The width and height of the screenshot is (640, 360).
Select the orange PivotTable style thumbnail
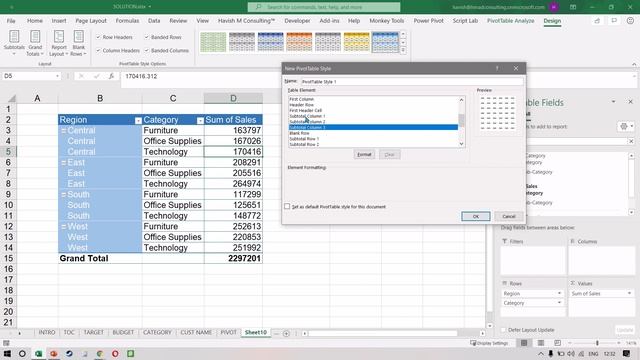coord(299,42)
